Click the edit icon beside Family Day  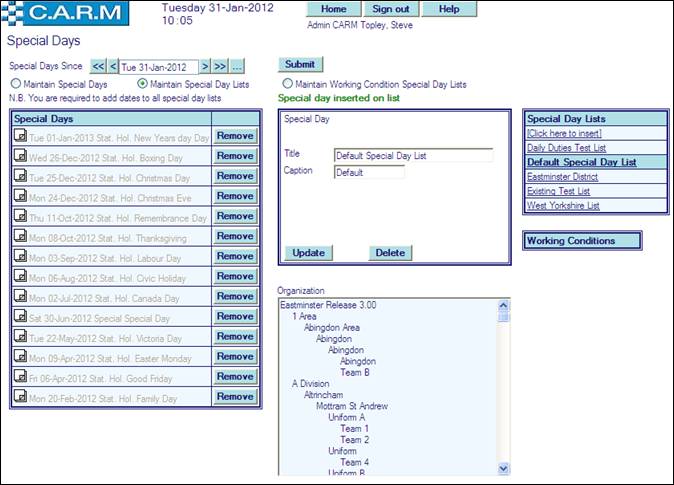[x=20, y=397]
